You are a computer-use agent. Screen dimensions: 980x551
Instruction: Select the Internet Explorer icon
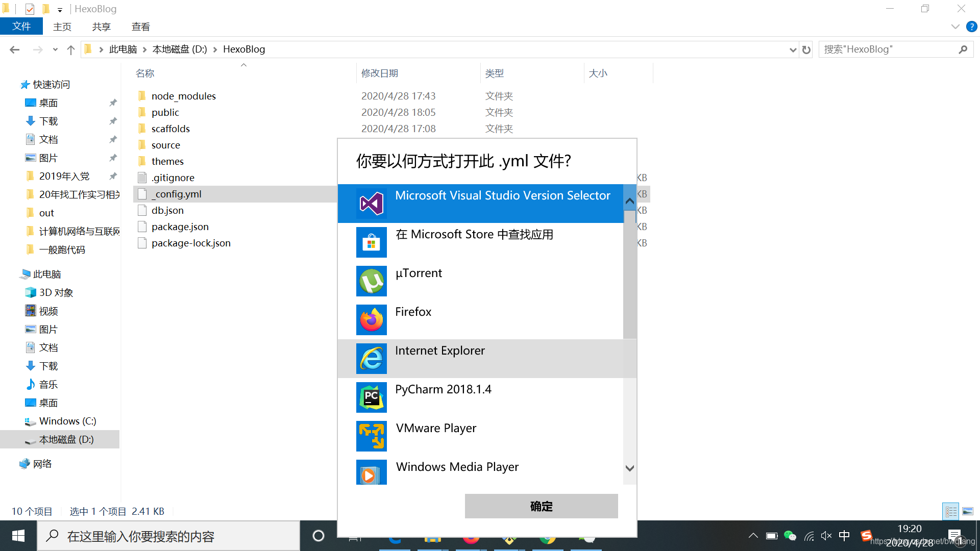pos(372,359)
